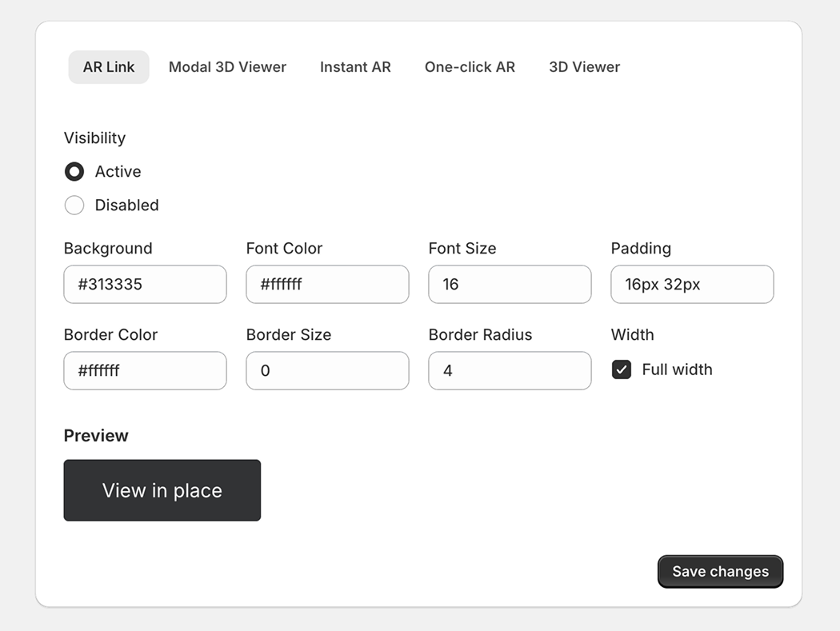Toggle the Full width checkbox
The image size is (840, 631).
622,369
